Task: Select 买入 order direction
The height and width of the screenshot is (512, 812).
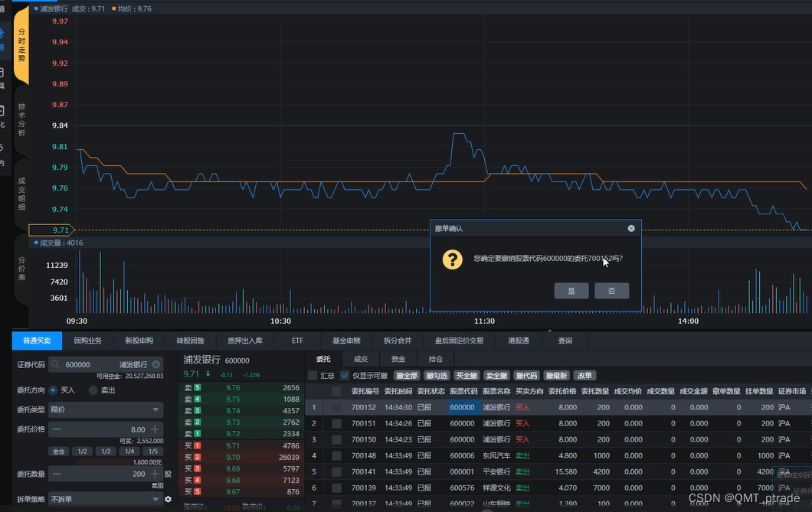Action: click(53, 390)
